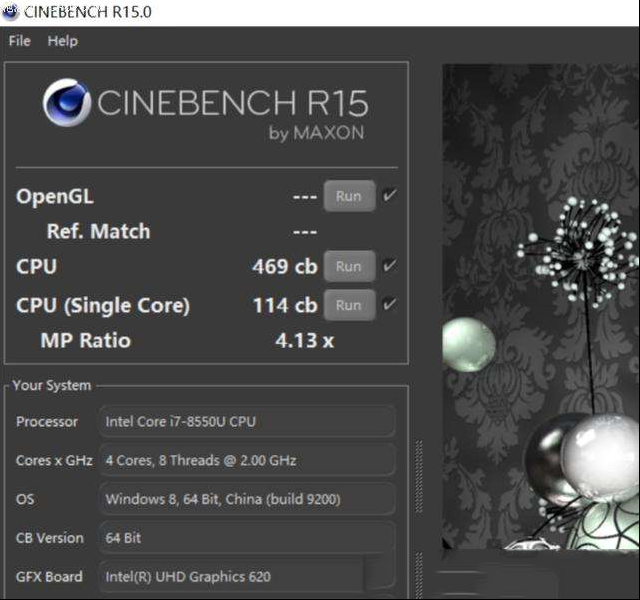Screen dimensions: 640x600
Task: Click the 4.13 x MP Ratio value
Action: [304, 340]
